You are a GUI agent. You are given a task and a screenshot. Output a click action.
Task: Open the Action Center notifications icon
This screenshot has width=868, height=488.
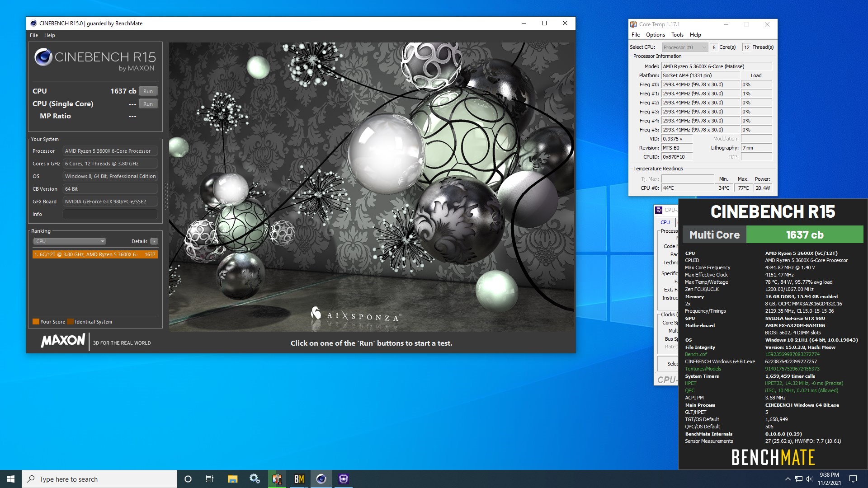coord(853,479)
